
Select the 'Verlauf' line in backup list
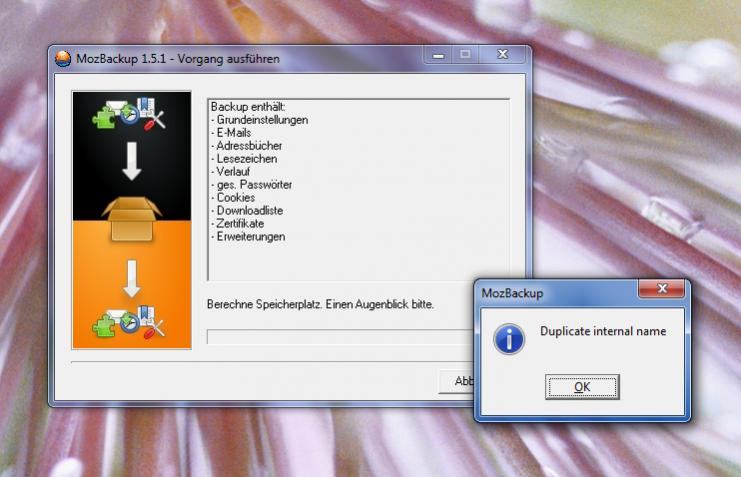[x=231, y=172]
